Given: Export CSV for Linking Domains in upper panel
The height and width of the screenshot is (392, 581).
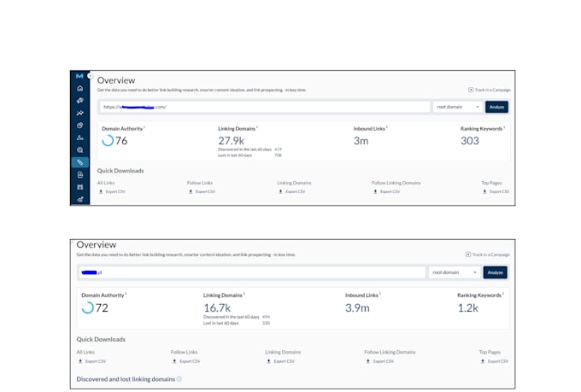Looking at the screenshot, I should [292, 191].
